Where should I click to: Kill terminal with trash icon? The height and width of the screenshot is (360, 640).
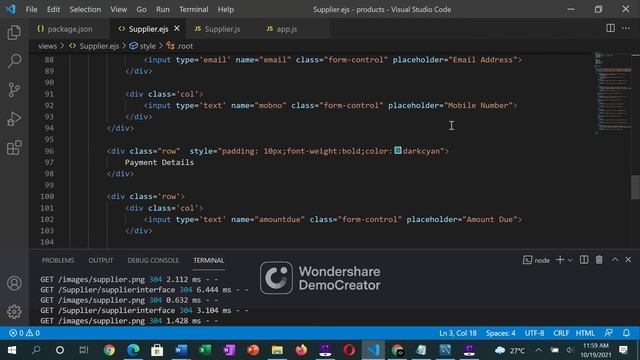pyautogui.click(x=599, y=260)
